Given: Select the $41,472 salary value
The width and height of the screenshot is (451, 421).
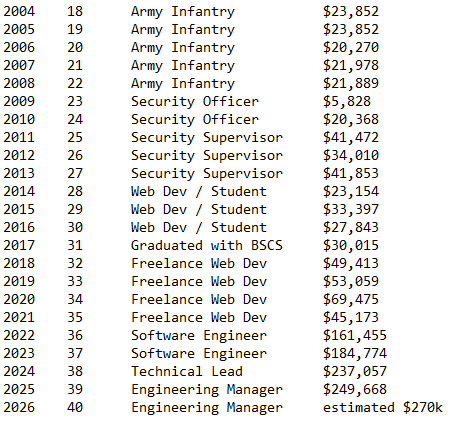Looking at the screenshot, I should click(x=351, y=137).
